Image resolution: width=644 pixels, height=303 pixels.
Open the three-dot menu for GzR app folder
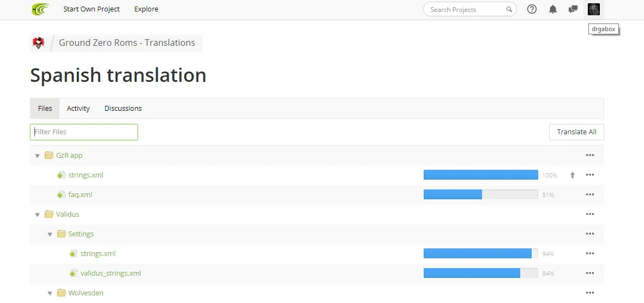pos(590,155)
